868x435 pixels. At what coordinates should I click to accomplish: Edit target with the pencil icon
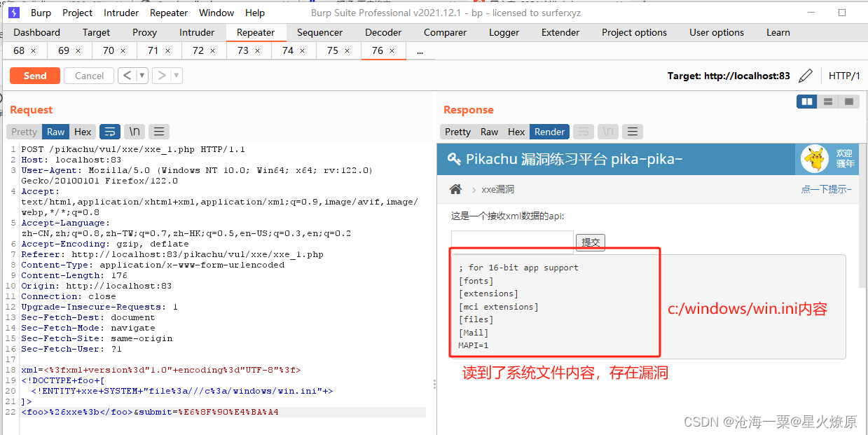pos(806,76)
